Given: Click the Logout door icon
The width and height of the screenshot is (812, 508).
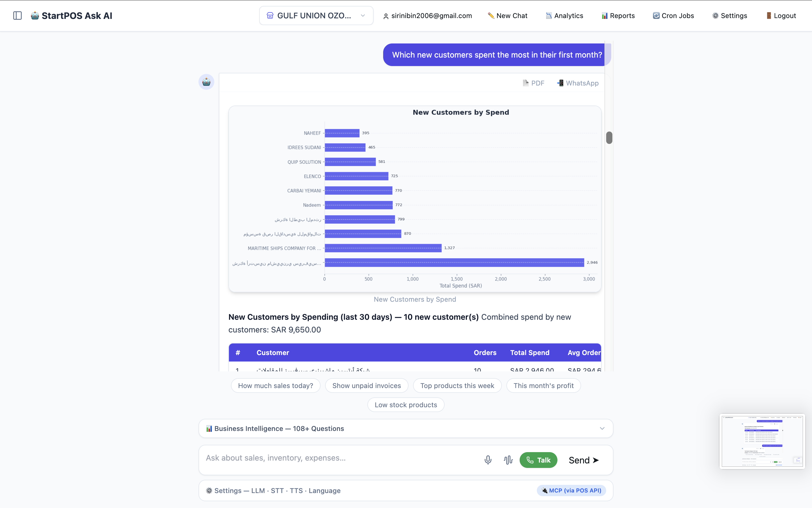Looking at the screenshot, I should (x=769, y=16).
